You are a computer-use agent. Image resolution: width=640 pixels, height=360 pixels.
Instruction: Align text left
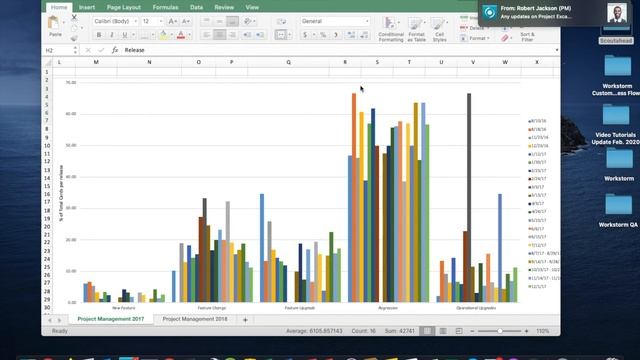(206, 35)
